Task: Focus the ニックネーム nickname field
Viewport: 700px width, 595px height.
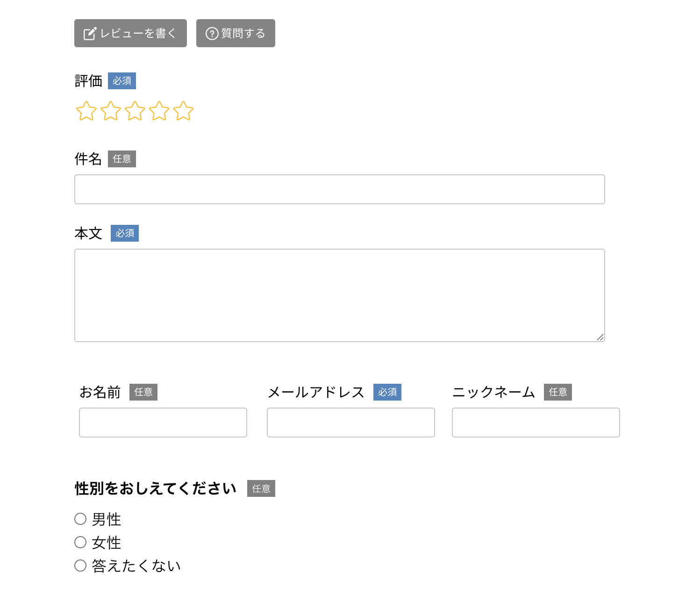Action: click(536, 423)
